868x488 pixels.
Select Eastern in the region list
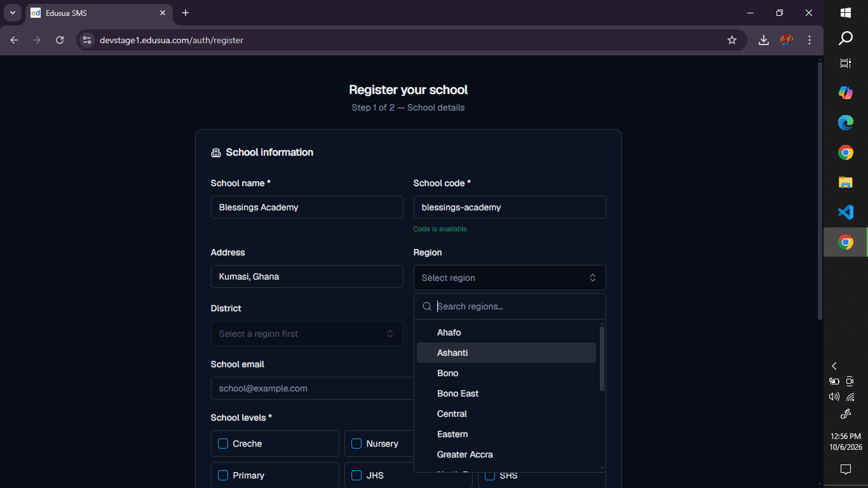[x=506, y=434]
